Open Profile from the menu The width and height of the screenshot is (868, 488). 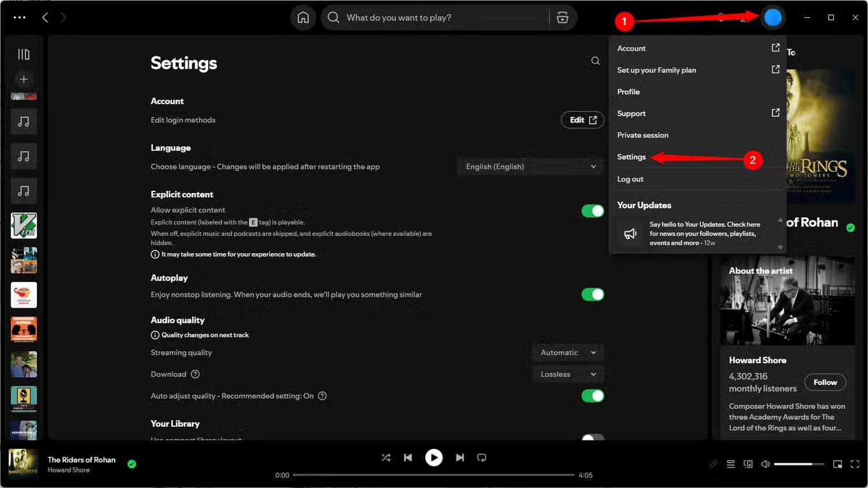(x=698, y=92)
